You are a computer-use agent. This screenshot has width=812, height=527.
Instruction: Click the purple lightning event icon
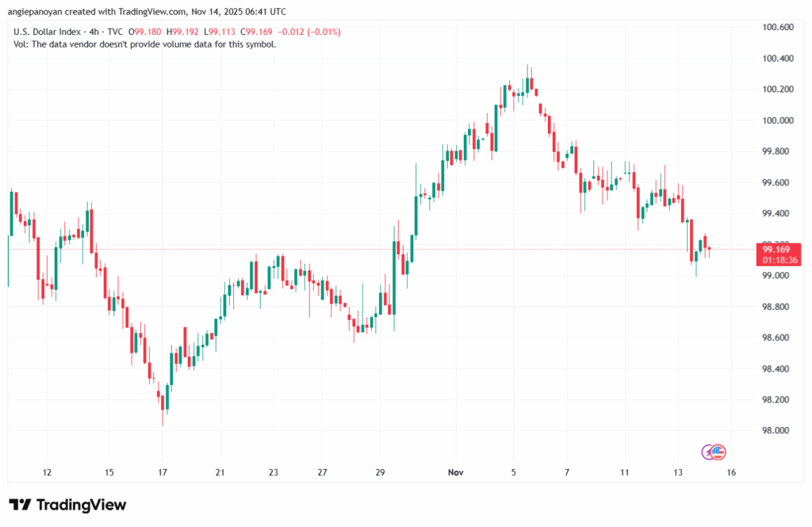708,452
